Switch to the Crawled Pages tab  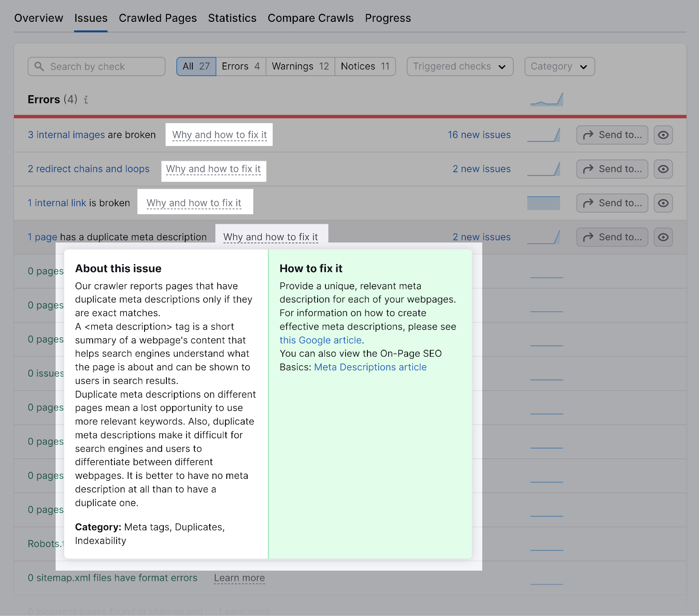(x=158, y=18)
